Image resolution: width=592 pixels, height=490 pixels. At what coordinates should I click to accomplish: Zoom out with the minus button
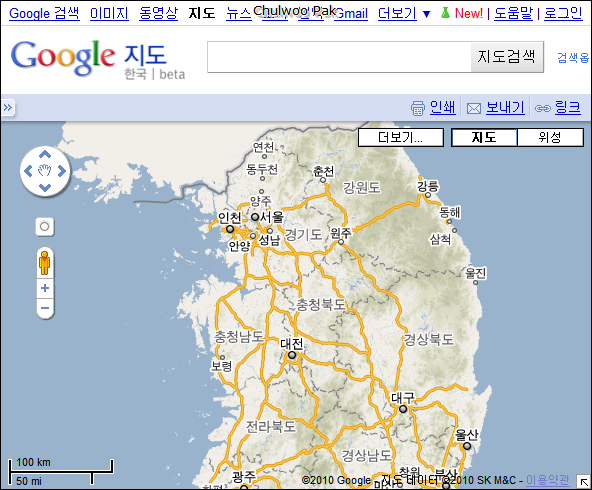tap(45, 308)
